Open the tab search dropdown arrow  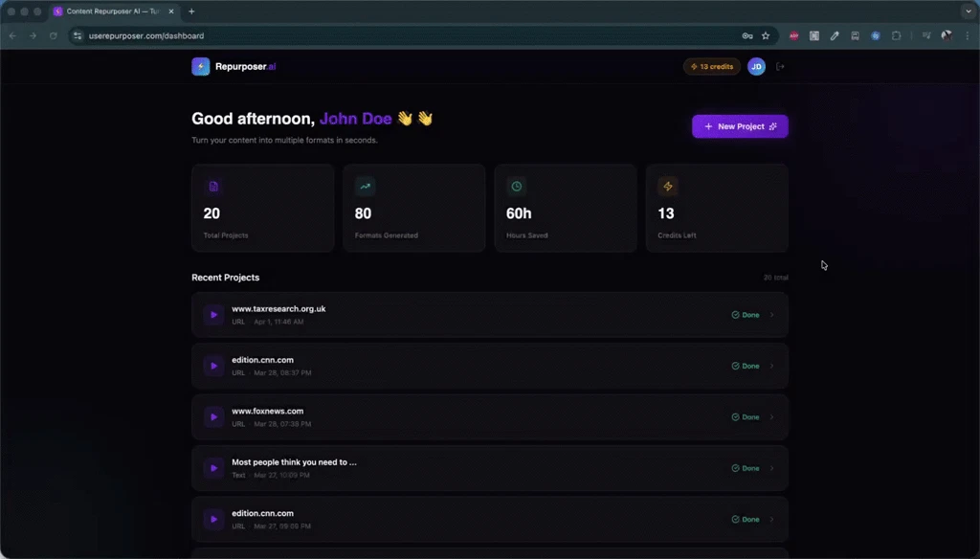pos(969,11)
